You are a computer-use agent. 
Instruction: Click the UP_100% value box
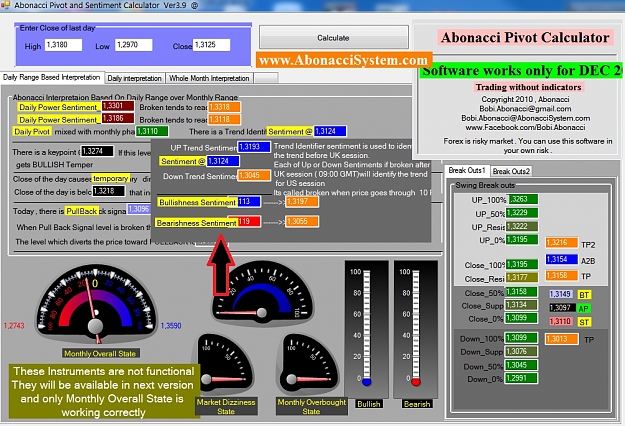point(522,199)
